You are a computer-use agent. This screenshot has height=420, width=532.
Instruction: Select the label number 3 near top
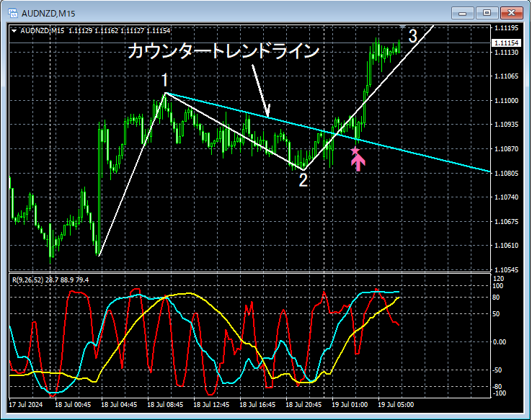(x=412, y=36)
